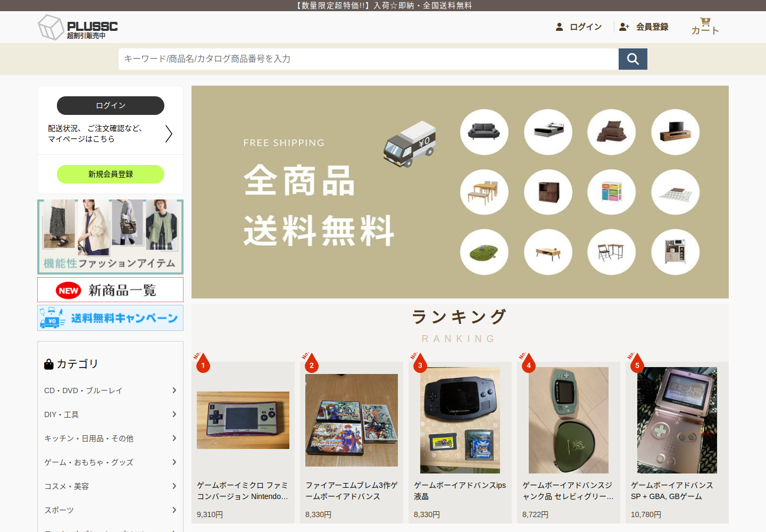
Task: Expand スポーツ category arrow
Action: coord(174,510)
